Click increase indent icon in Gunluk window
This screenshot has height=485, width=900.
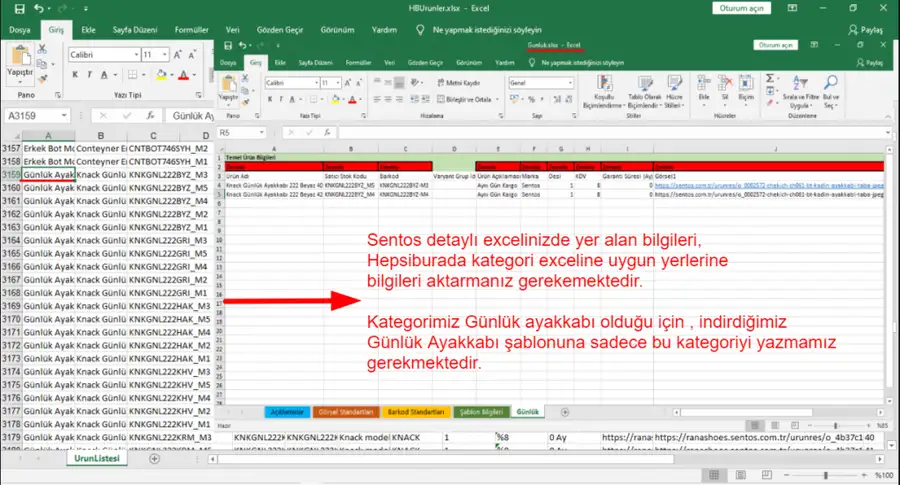(425, 99)
